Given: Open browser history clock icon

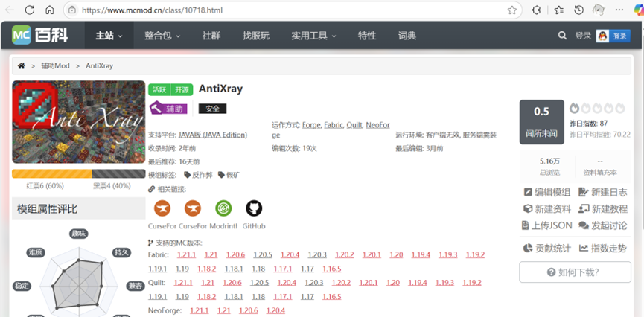Looking at the screenshot, I should (x=578, y=10).
